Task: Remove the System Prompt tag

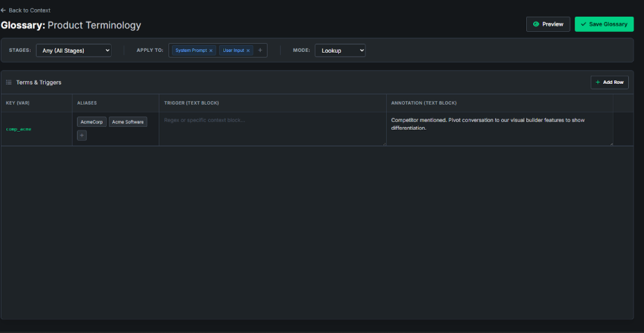Action: point(211,51)
